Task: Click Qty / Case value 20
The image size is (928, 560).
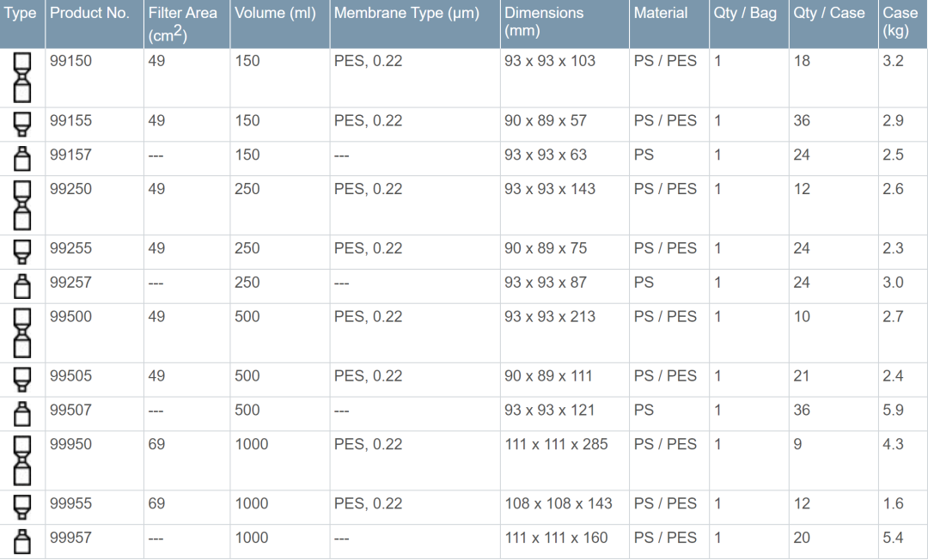Action: [802, 539]
